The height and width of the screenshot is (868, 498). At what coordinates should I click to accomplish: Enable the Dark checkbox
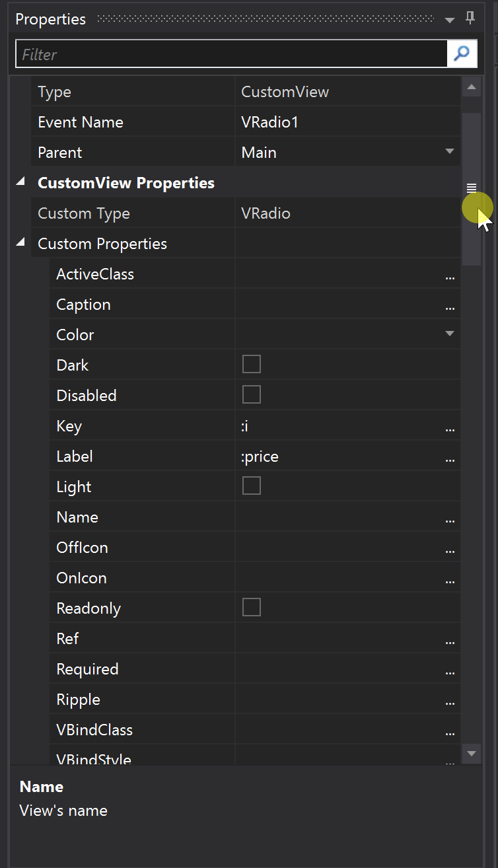(252, 365)
